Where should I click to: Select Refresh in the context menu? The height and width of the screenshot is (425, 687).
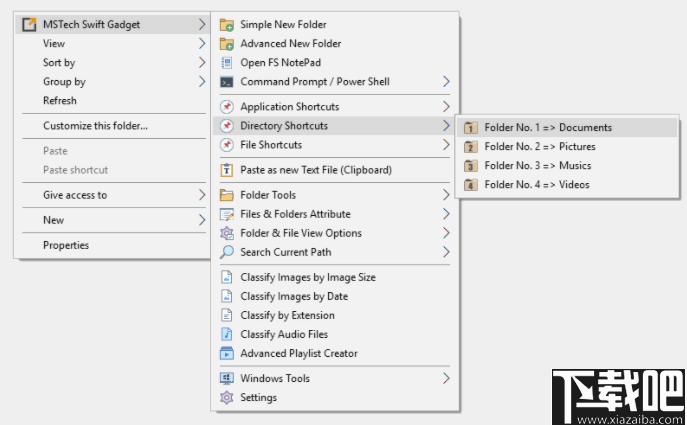click(60, 101)
